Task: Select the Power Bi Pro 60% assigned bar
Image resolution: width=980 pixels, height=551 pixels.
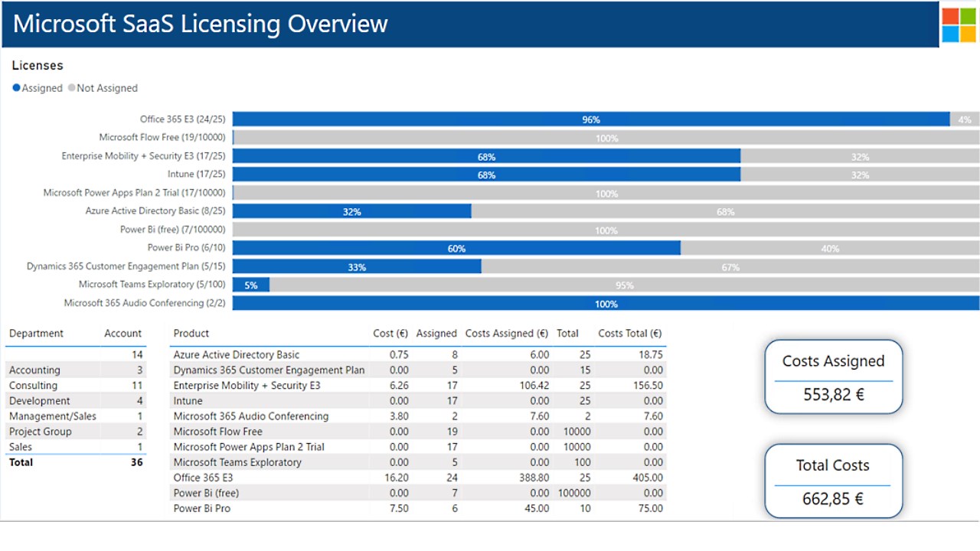Action: 457,248
